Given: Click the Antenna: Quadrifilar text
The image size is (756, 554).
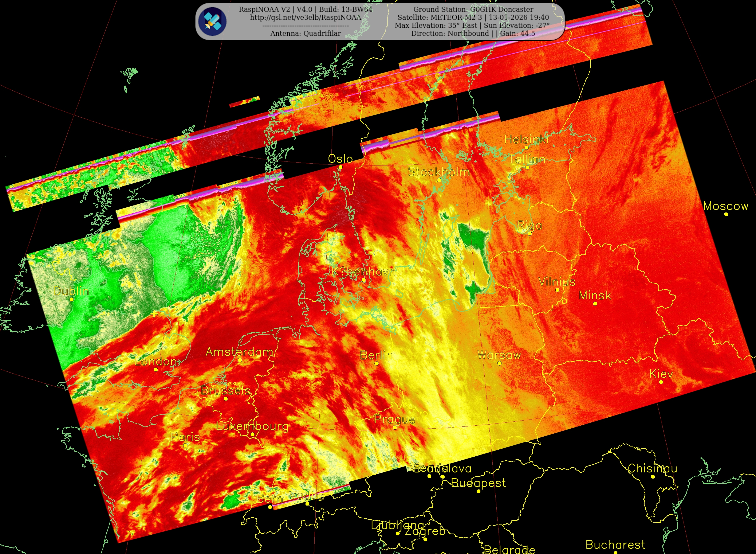Looking at the screenshot, I should coord(305,33).
